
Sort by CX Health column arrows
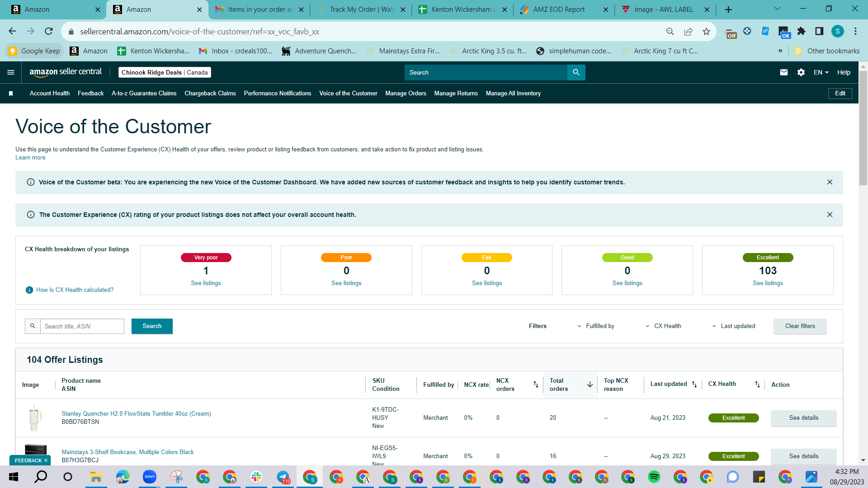pyautogui.click(x=757, y=385)
